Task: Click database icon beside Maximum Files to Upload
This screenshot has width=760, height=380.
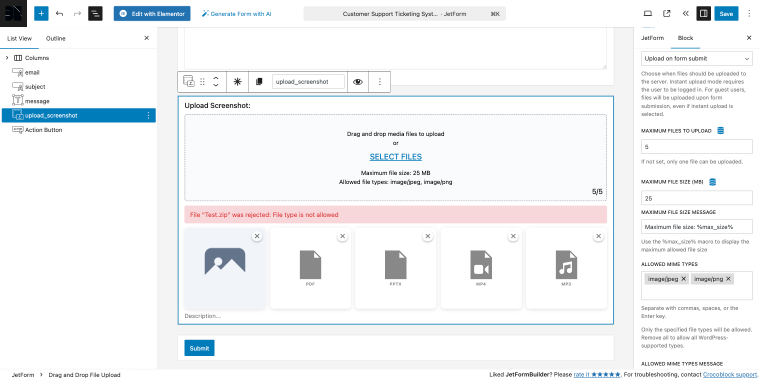Action: click(x=720, y=131)
